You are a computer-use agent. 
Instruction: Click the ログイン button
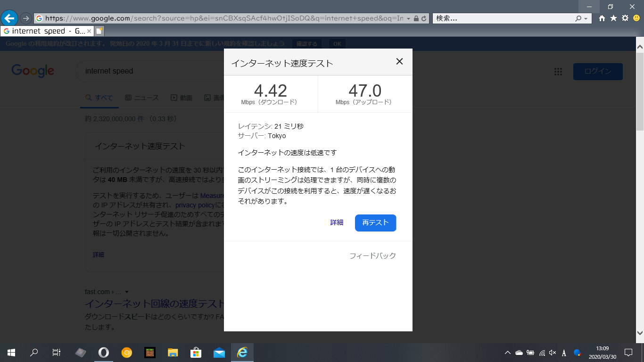click(x=598, y=72)
